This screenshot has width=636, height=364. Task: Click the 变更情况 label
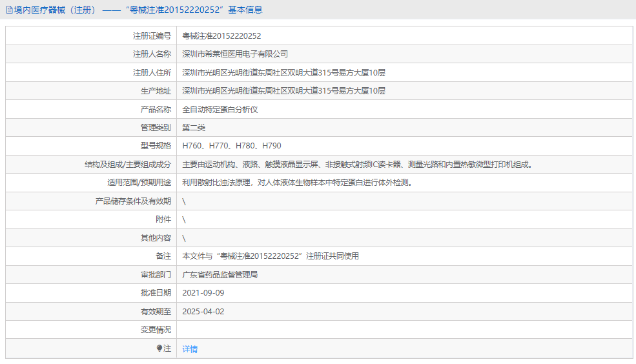[156, 330]
